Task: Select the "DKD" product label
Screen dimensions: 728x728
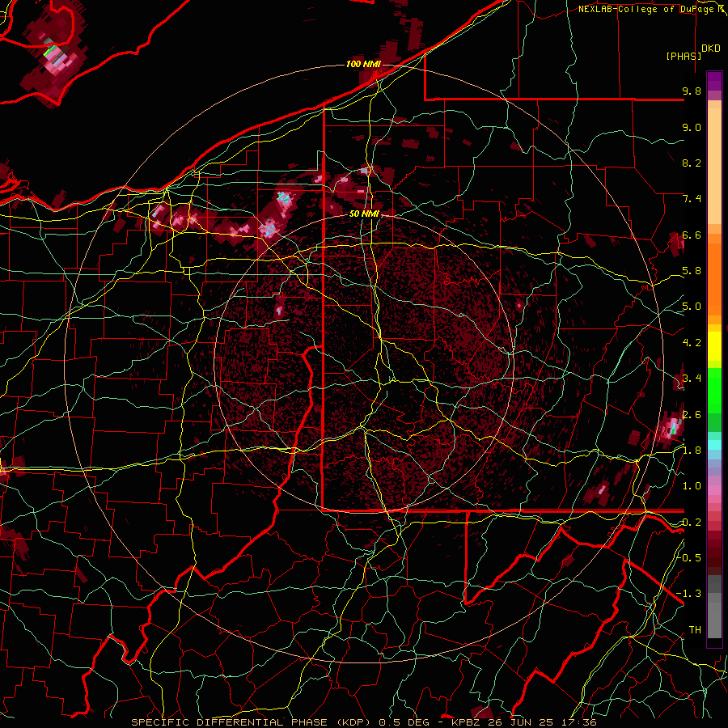Action: point(710,49)
